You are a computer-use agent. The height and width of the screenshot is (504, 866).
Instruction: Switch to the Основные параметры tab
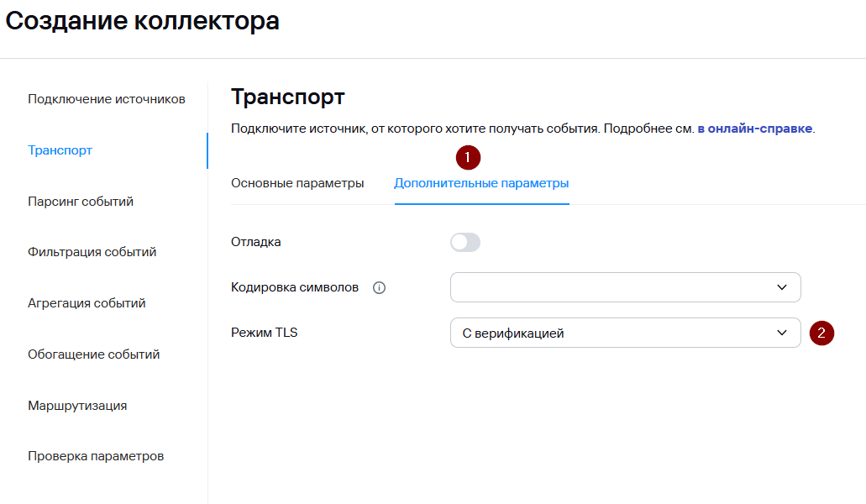[x=297, y=183]
